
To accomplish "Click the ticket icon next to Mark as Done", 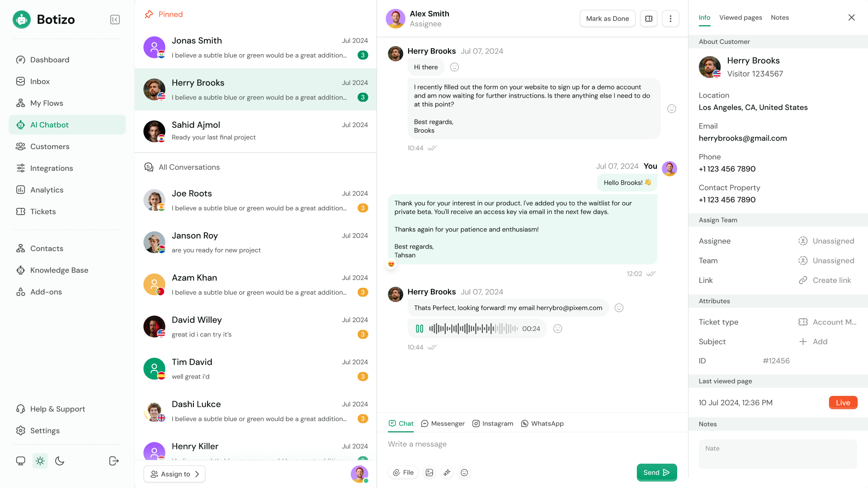I will [648, 19].
